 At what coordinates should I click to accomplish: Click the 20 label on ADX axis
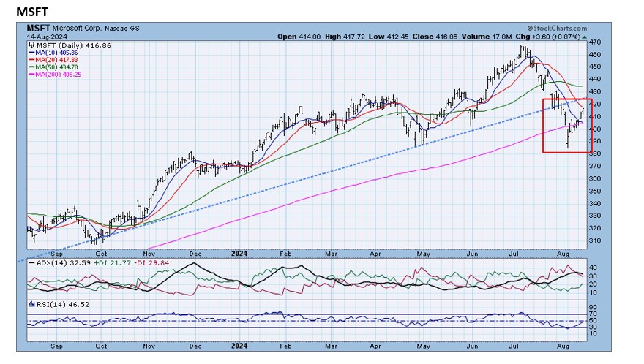click(593, 284)
